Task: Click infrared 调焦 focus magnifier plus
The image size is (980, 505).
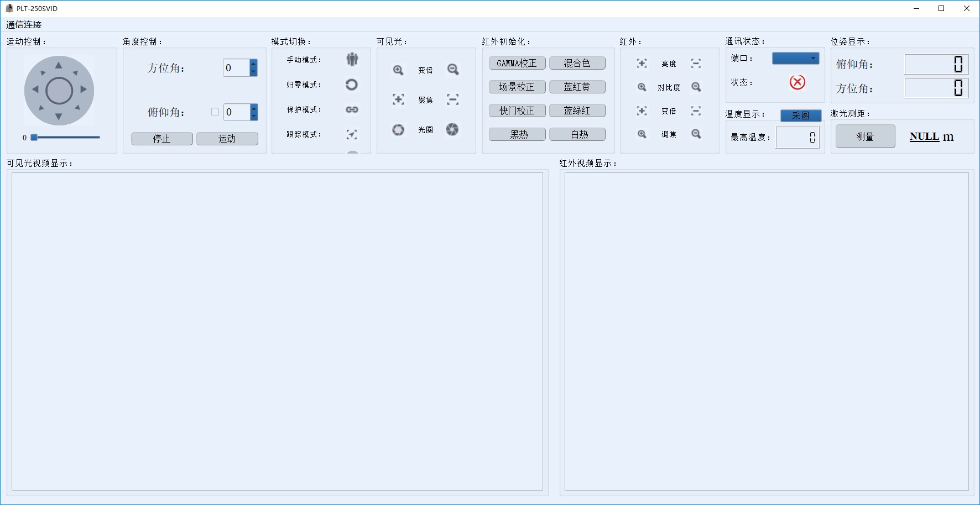Action: (x=642, y=134)
